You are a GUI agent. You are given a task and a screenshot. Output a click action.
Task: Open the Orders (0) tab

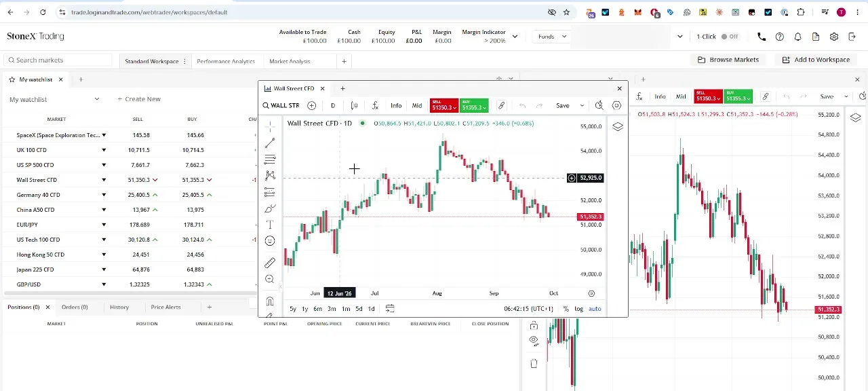[75, 307]
